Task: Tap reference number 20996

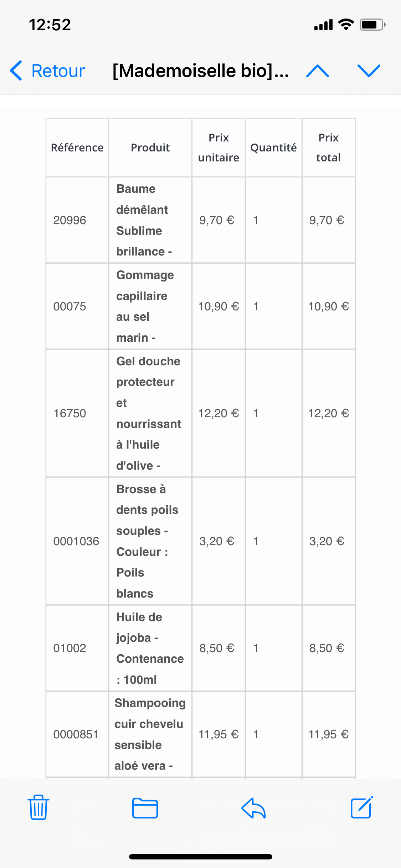Action: (70, 220)
